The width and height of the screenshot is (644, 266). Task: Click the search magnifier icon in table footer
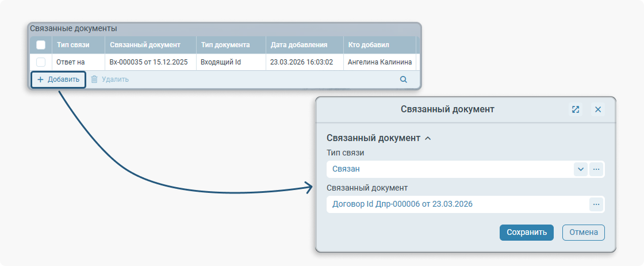click(404, 79)
